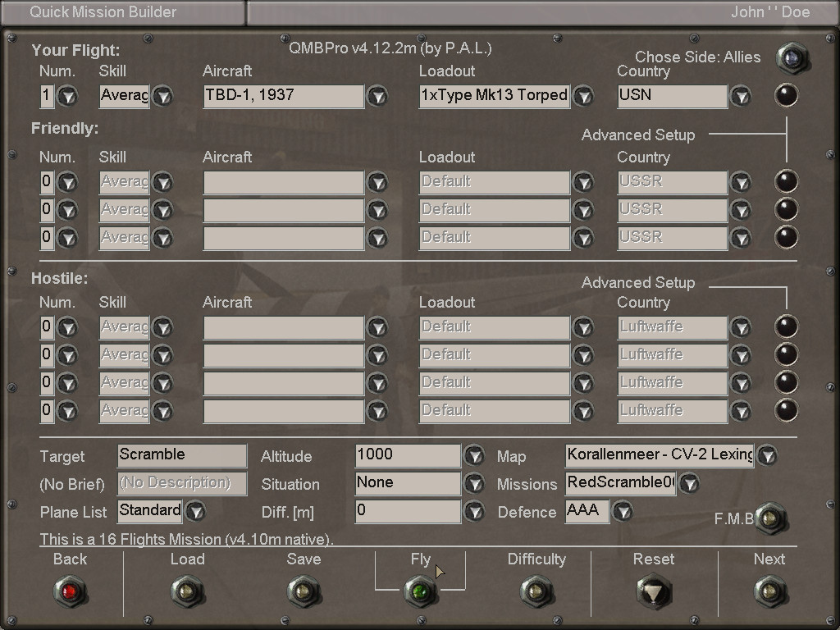Open fourth Hostile row Loadout dropdown
The height and width of the screenshot is (630, 840).
(x=583, y=411)
